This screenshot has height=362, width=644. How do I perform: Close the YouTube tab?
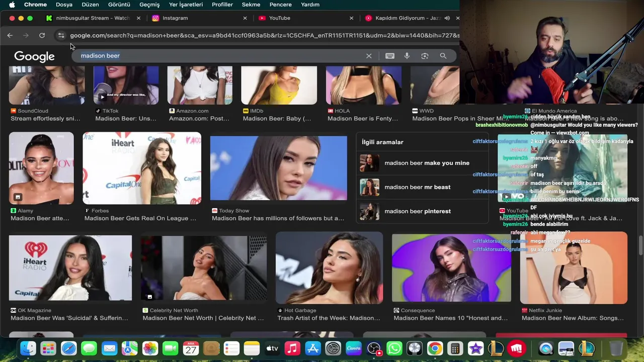351,18
